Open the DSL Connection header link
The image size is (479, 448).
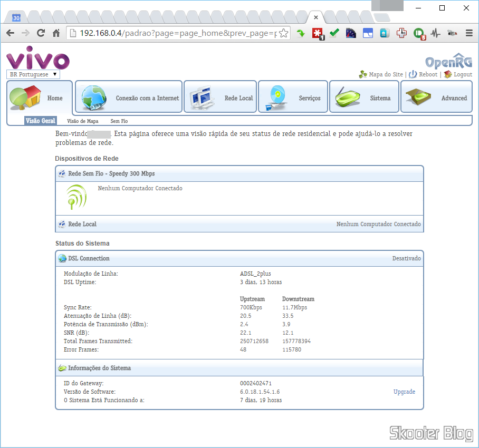tap(89, 258)
